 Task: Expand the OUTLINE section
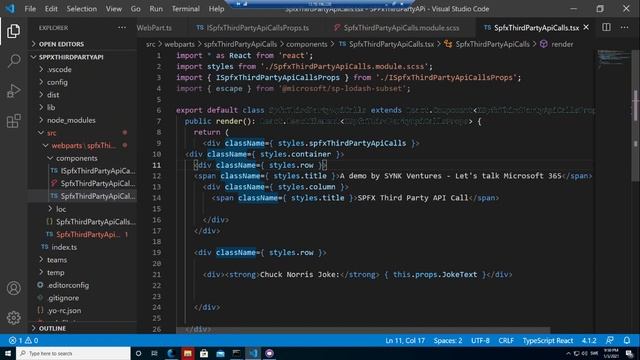[52, 328]
